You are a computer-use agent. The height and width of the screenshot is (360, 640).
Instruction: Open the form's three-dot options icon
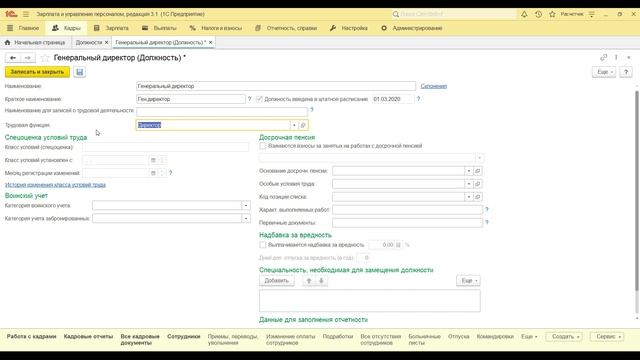(616, 58)
